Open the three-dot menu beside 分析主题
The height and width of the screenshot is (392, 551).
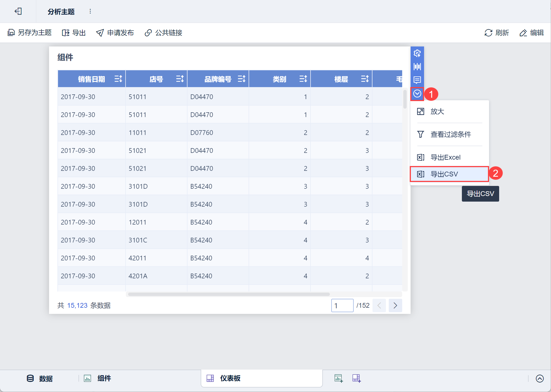coord(90,11)
